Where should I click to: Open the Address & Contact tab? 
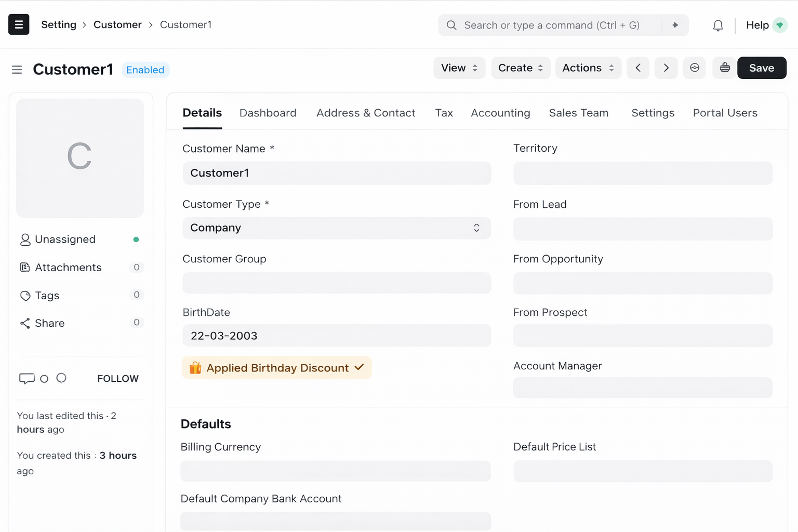(x=366, y=113)
